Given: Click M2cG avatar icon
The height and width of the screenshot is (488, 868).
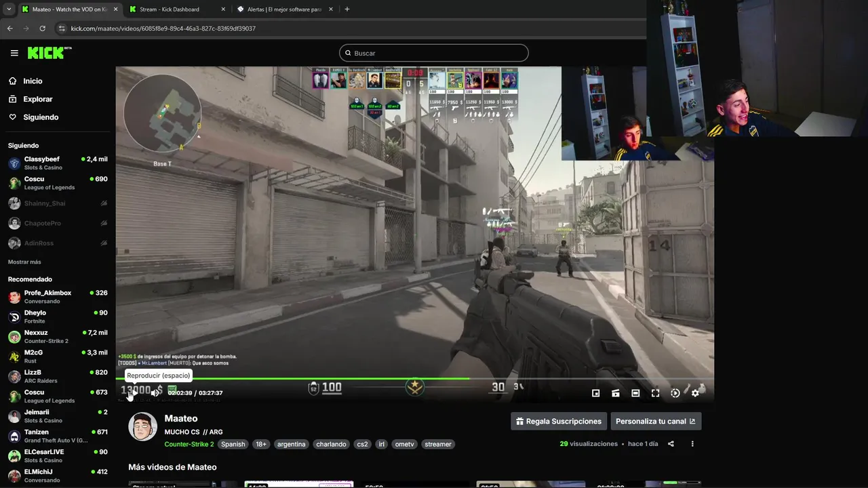Looking at the screenshot, I should coord(14,357).
